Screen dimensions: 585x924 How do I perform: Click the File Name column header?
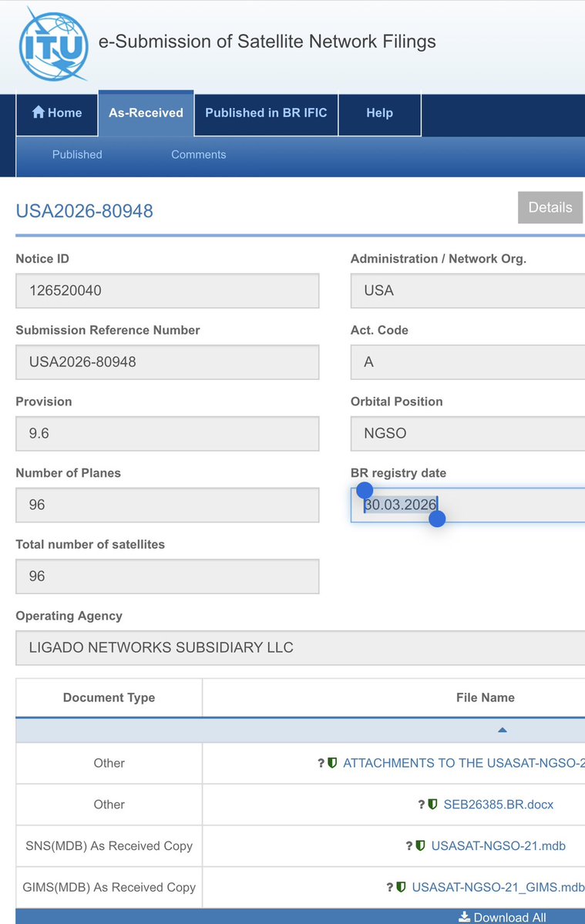coord(486,697)
